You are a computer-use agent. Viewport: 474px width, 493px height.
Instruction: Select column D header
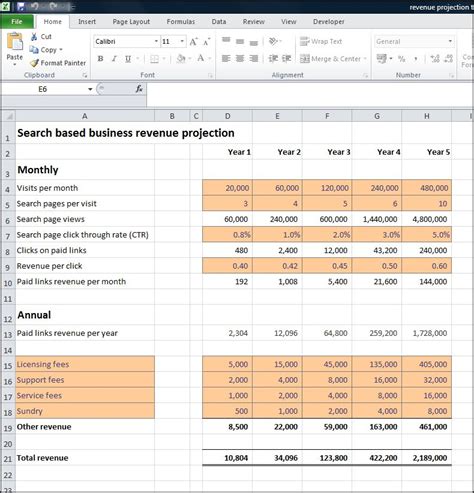point(227,116)
